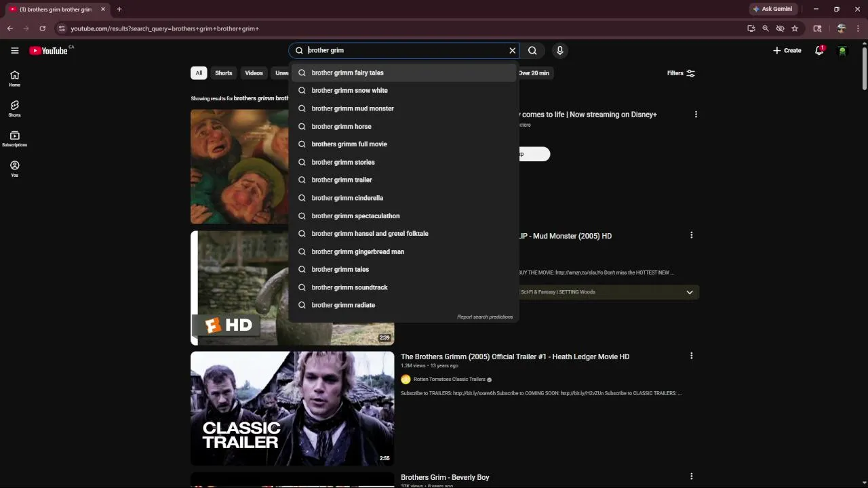Screen dimensions: 868x488
Task: Choose suggestion brother grimm fairy tales
Action: coord(404,73)
